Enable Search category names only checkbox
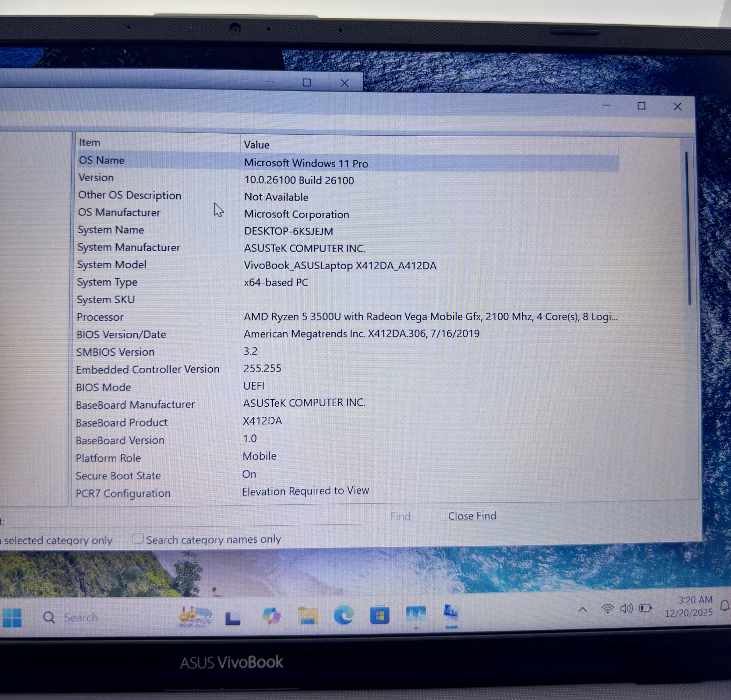731x700 pixels. coord(138,538)
